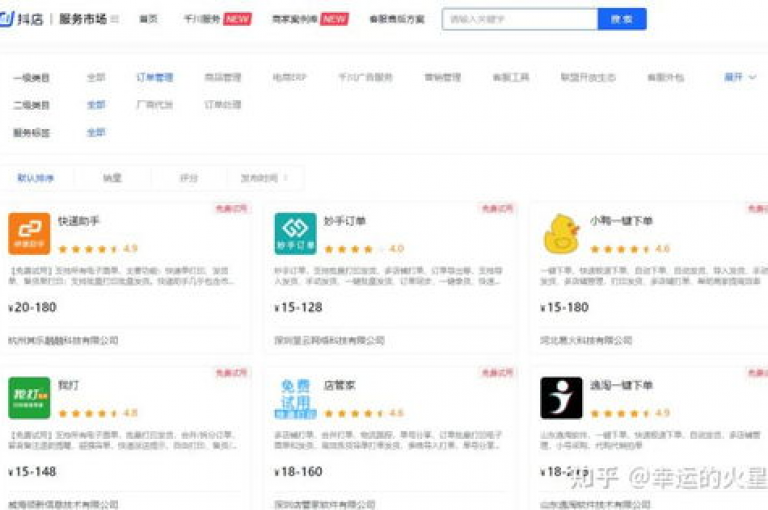
Task: Filter by 营销管理 category
Action: point(443,77)
